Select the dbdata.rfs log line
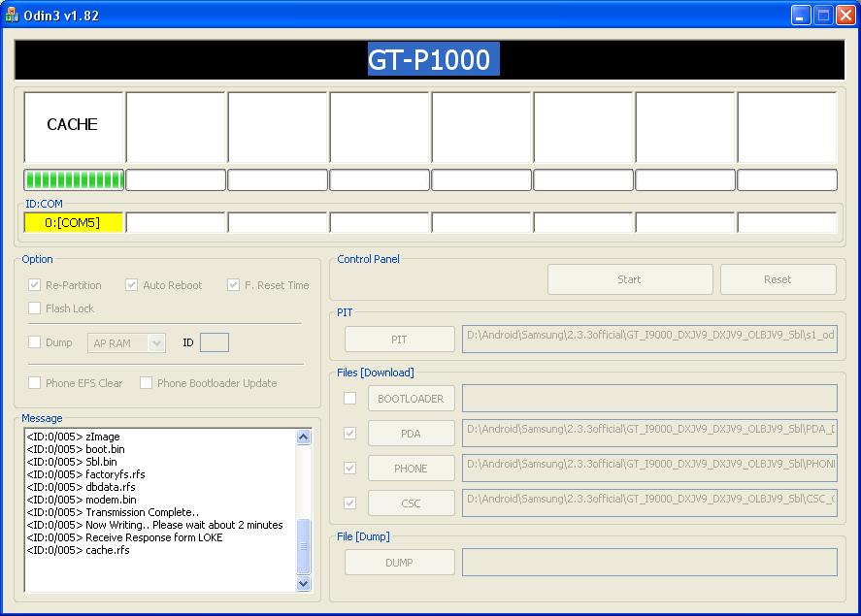 point(81,487)
